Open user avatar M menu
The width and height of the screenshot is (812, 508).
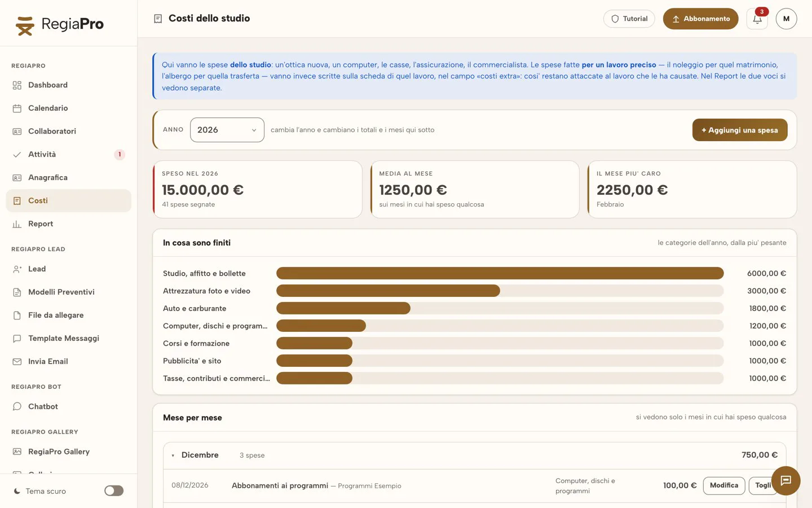click(x=786, y=19)
